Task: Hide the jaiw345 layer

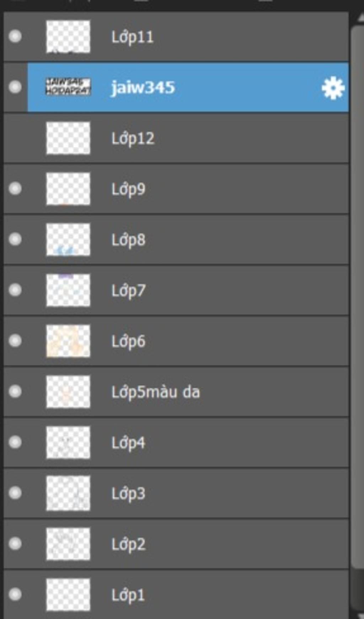Action: pos(15,87)
